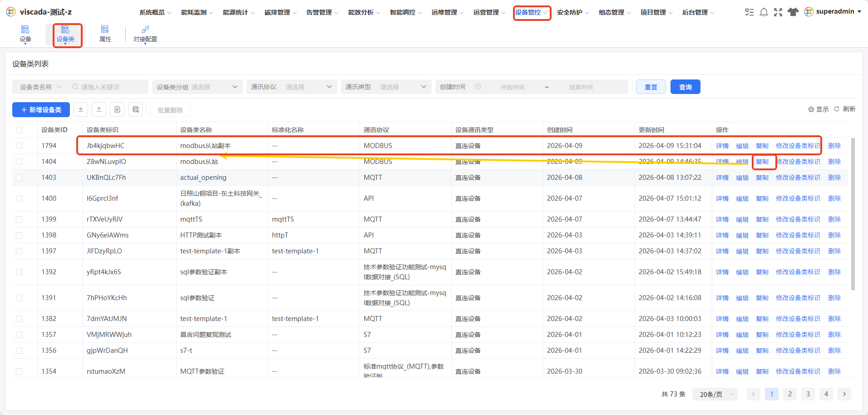Go to page 3 in pagination

click(x=808, y=394)
